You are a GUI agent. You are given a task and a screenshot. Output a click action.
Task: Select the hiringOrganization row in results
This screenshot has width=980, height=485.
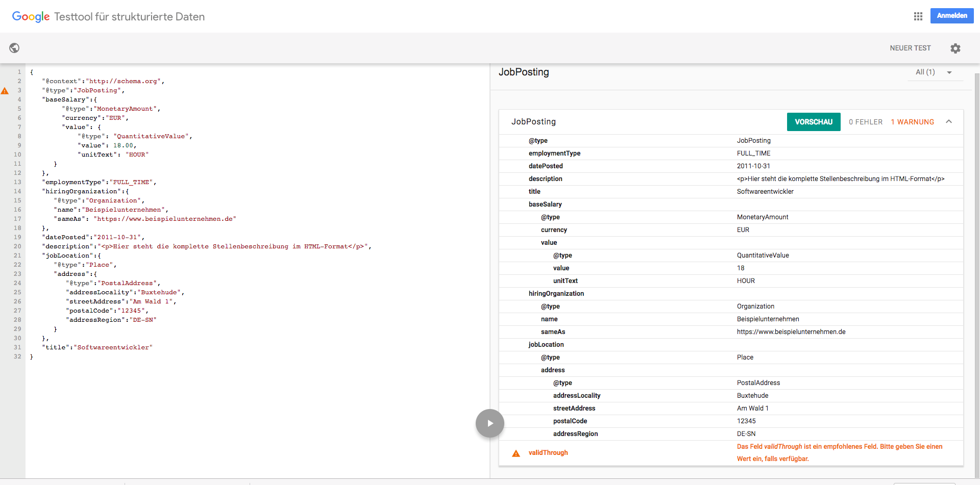(x=556, y=294)
